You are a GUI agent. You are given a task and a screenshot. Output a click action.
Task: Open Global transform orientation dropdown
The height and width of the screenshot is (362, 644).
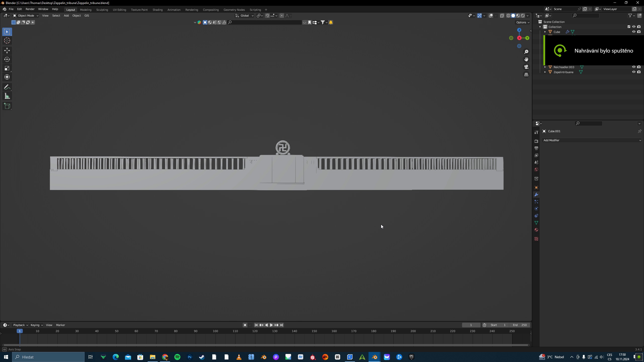point(245,16)
